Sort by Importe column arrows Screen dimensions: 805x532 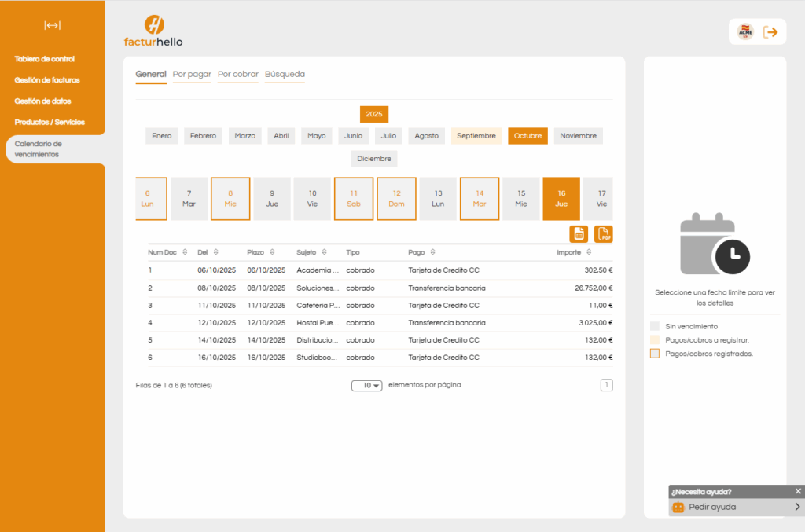tap(588, 252)
